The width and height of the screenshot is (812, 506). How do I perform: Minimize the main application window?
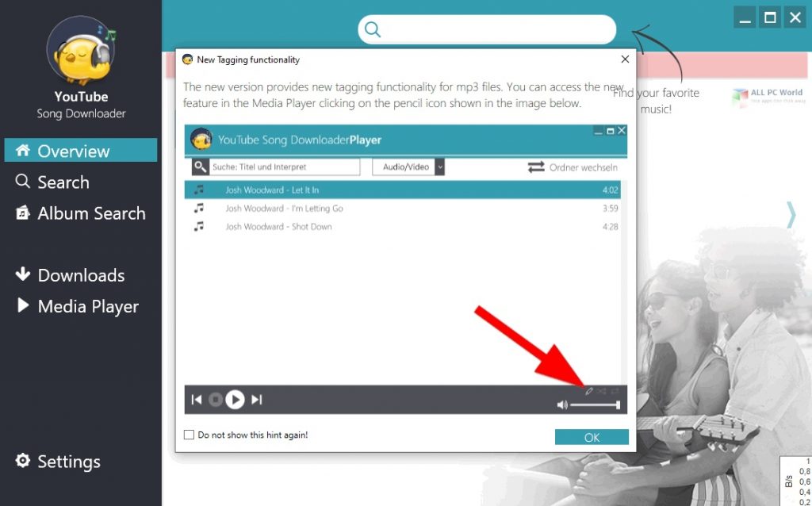pyautogui.click(x=745, y=17)
